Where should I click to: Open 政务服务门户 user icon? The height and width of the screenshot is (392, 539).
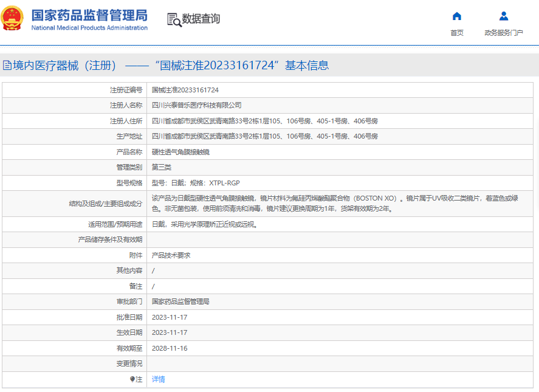coord(504,16)
